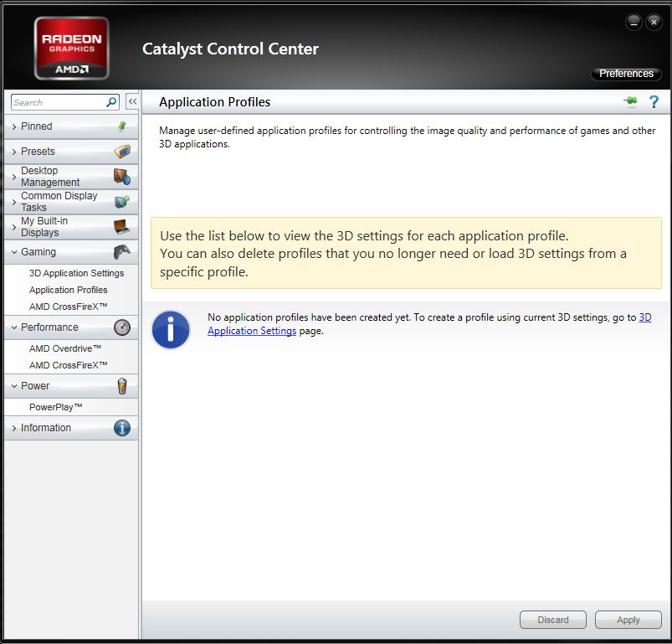
Task: Click the blue info icon beside the message
Action: (171, 330)
